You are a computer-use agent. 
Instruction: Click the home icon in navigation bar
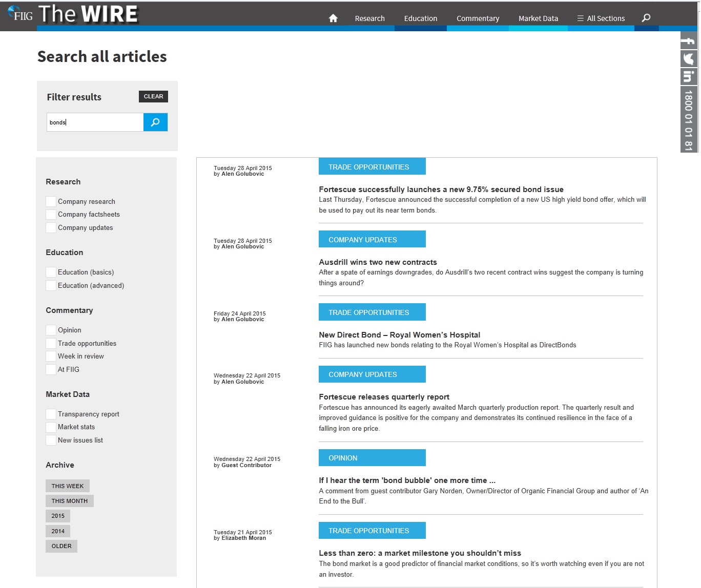pos(333,18)
